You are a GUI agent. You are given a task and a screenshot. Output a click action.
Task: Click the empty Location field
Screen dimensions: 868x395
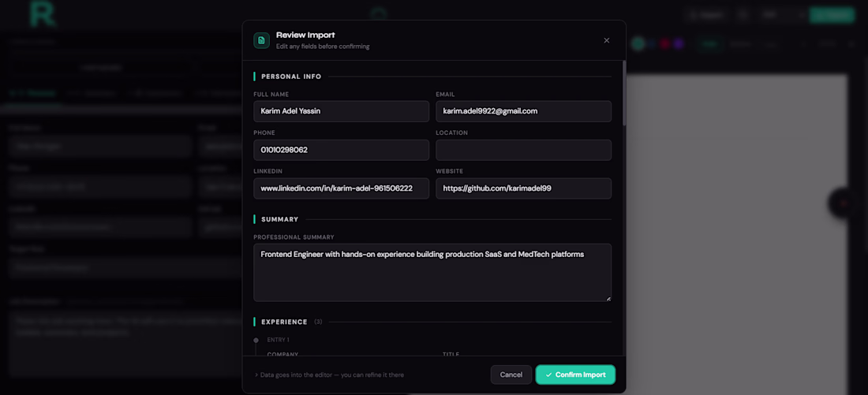[523, 150]
